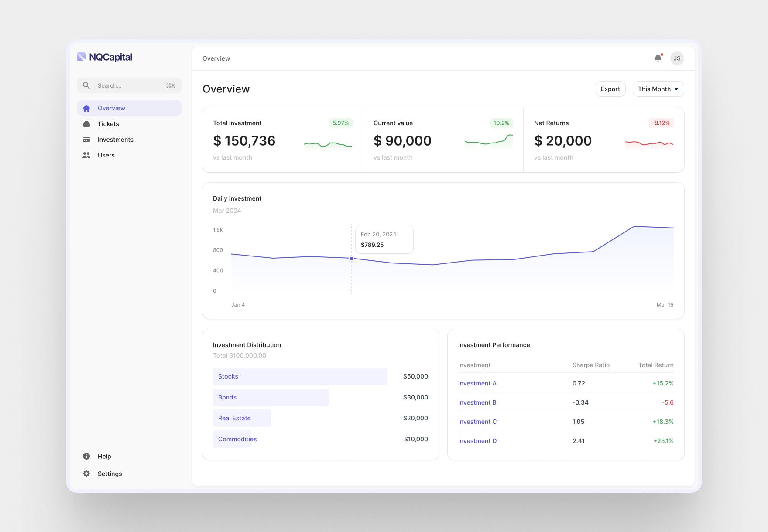Image resolution: width=768 pixels, height=532 pixels.
Task: Click the $30,000 Bonds amount
Action: tap(415, 397)
